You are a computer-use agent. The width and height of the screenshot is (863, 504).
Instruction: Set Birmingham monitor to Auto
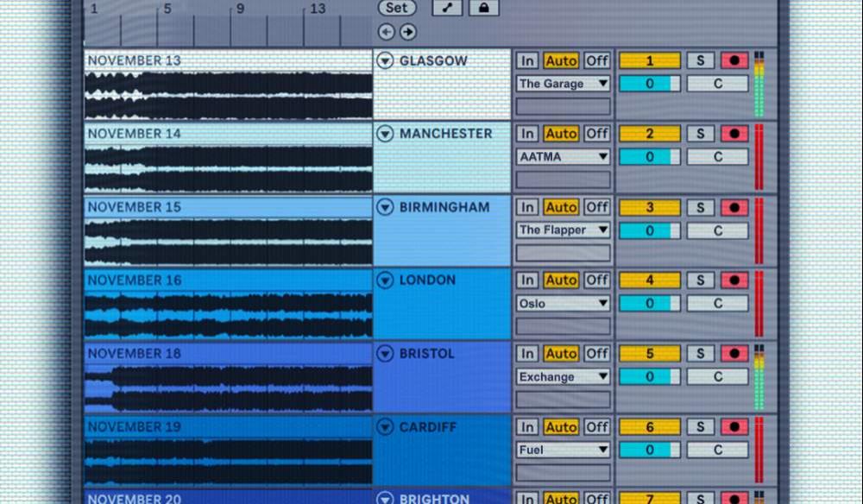point(561,207)
